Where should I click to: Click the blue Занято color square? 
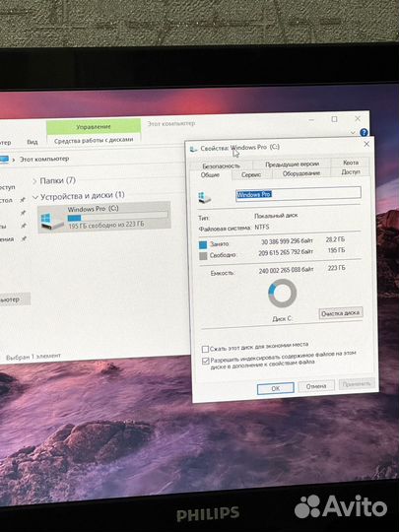203,244
